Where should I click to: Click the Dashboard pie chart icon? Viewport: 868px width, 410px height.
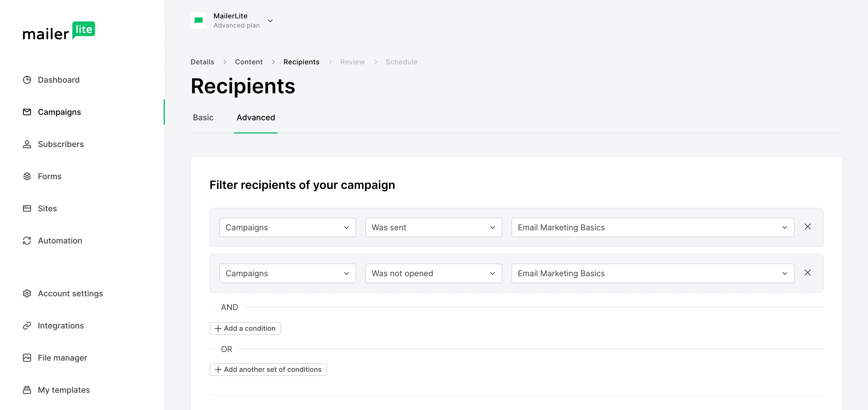tap(27, 80)
